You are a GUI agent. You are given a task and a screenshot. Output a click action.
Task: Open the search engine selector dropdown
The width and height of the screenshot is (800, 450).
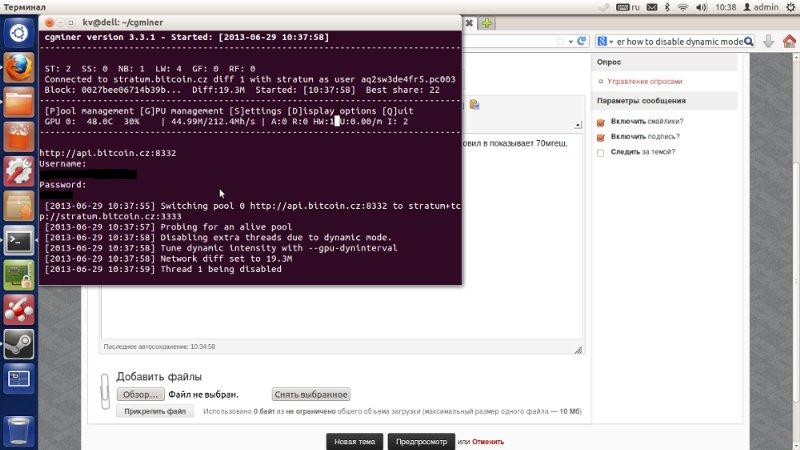[x=605, y=42]
